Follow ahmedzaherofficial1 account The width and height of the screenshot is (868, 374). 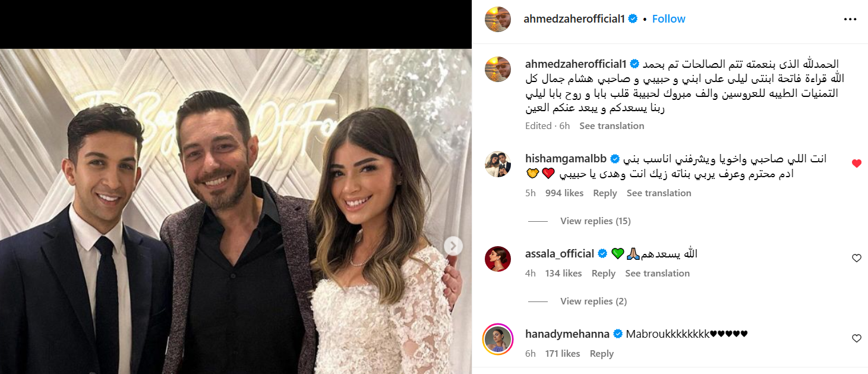coord(668,19)
